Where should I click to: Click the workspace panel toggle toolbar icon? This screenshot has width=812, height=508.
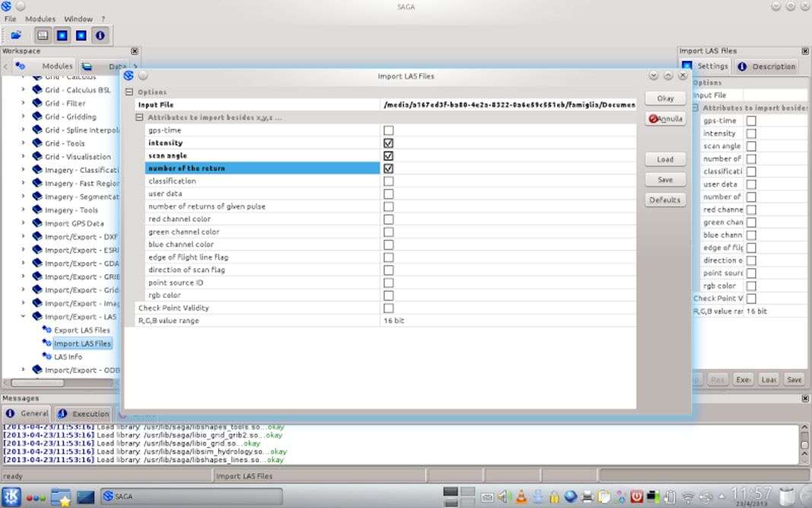tap(43, 35)
